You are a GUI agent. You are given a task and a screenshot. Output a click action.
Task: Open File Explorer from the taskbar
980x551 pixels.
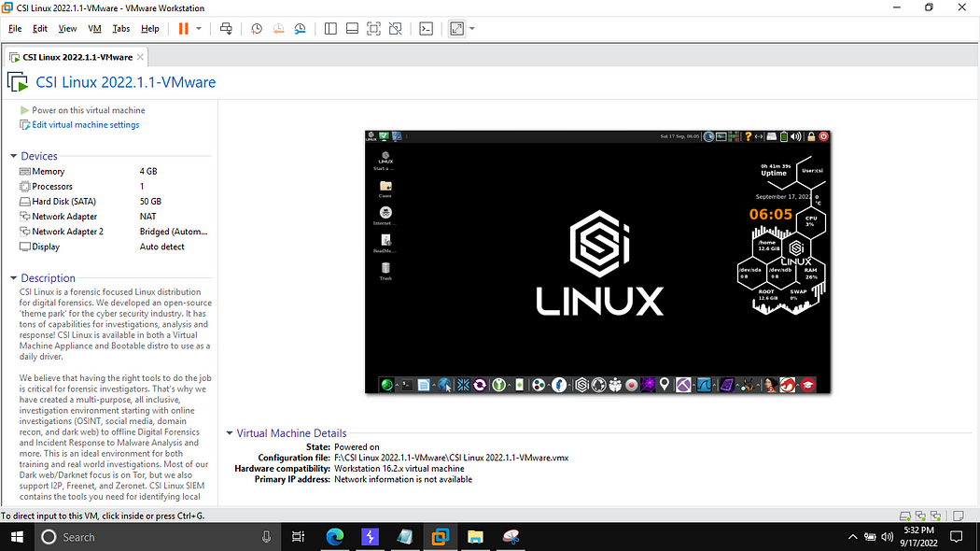click(476, 537)
